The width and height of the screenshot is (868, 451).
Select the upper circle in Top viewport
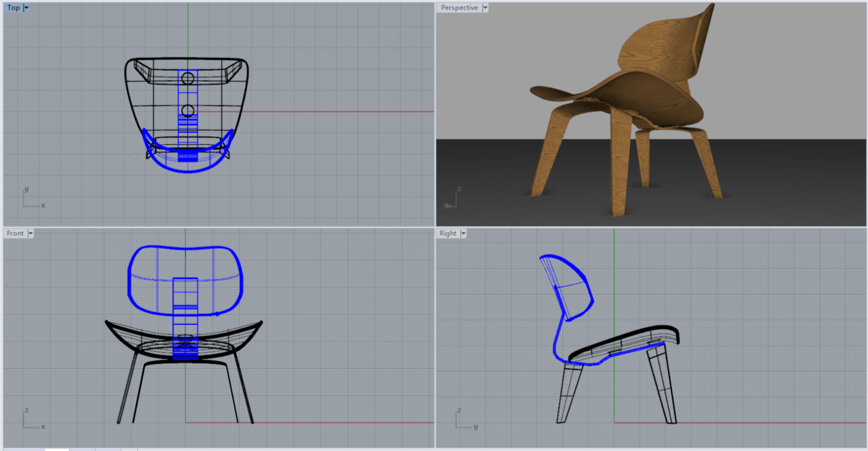(188, 78)
